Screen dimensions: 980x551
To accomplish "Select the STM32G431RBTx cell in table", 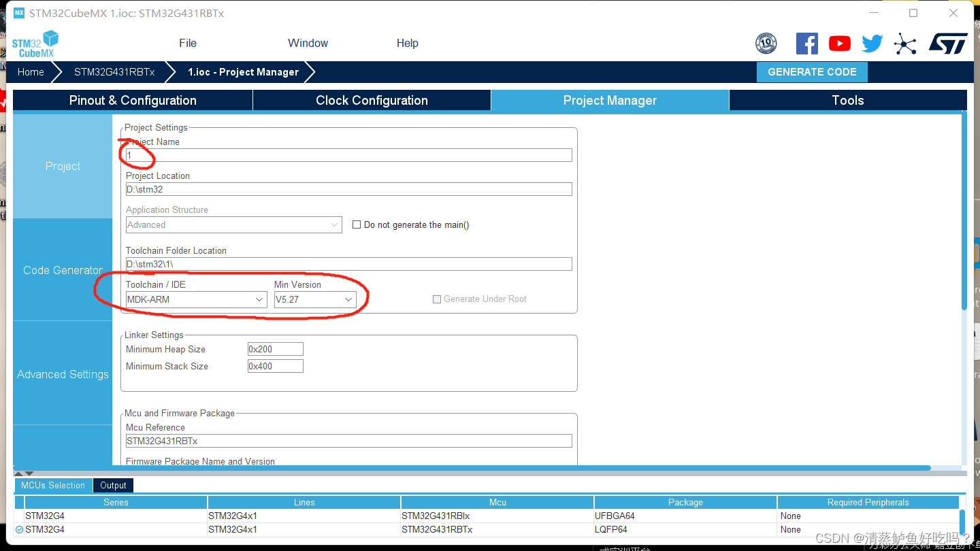I will pos(497,529).
